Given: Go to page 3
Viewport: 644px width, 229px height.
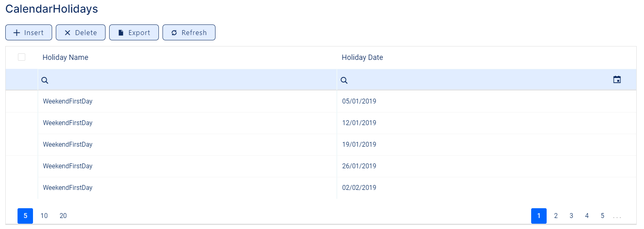Looking at the screenshot, I should (571, 216).
